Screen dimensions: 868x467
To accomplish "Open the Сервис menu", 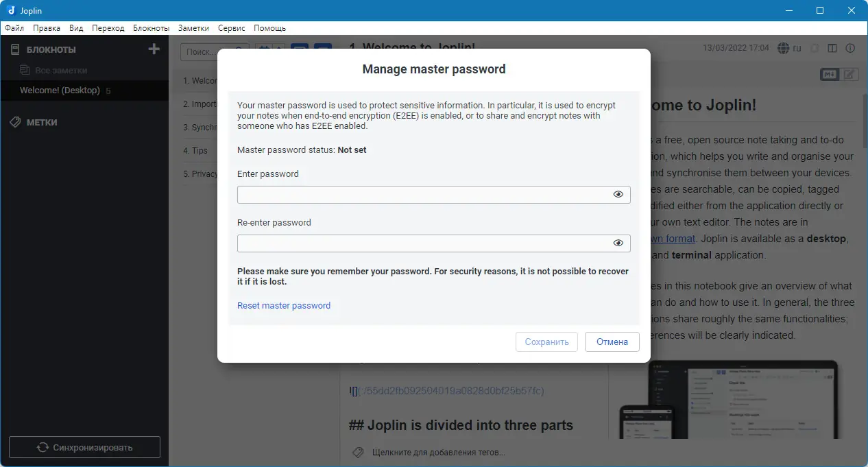I will click(232, 28).
